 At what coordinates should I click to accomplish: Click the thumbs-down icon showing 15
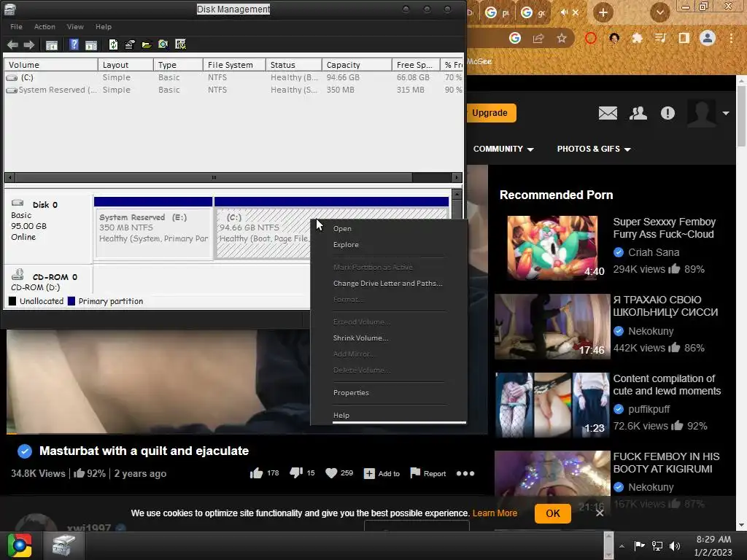[x=296, y=472]
